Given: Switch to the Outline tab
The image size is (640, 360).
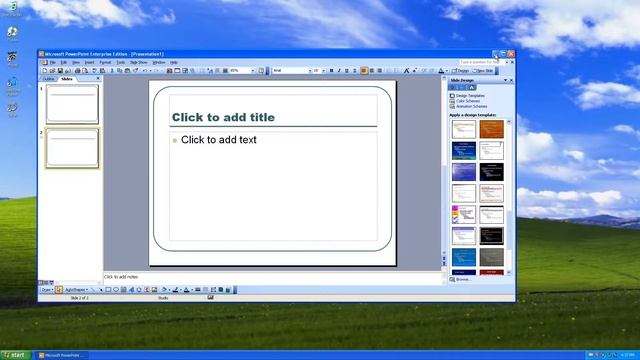Looking at the screenshot, I should tap(48, 79).
